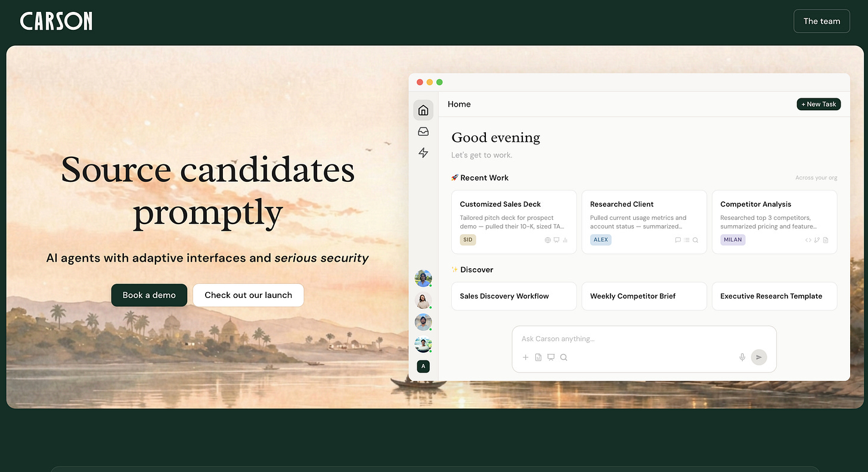Open the Home icon in sidebar
Image resolution: width=868 pixels, height=472 pixels.
(x=423, y=110)
